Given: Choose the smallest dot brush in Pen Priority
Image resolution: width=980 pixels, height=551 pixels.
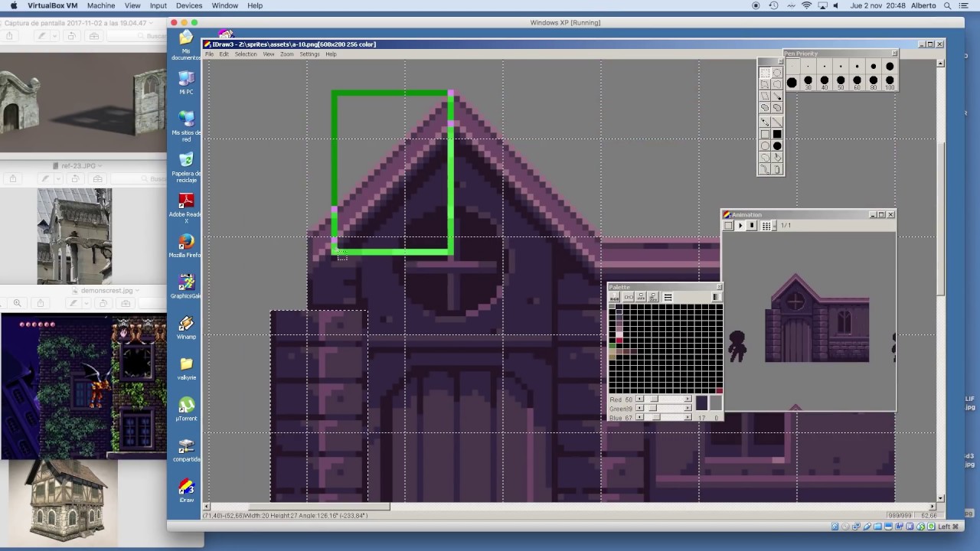Looking at the screenshot, I should click(792, 66).
